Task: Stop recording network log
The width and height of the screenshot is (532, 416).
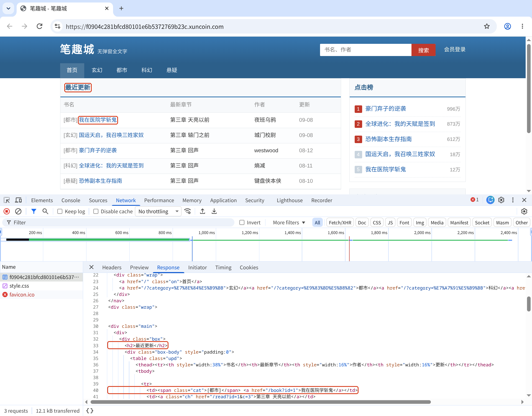Action: [7, 211]
